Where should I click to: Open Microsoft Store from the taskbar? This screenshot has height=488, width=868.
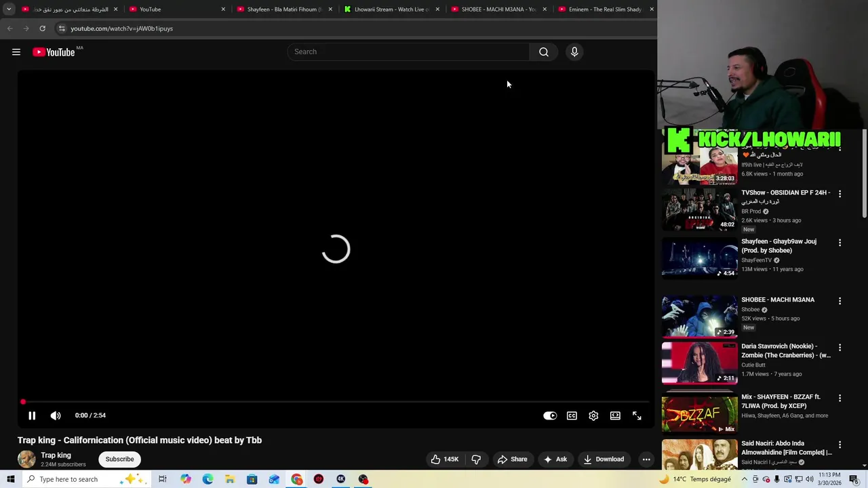point(252,479)
